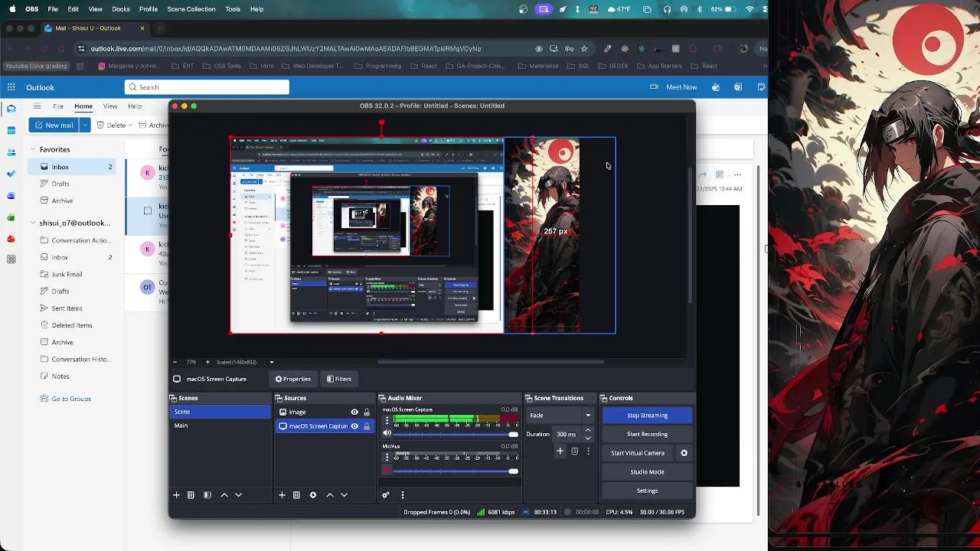Decrease transition duration with down stepper
Viewport: 980px width, 551px height.
(x=588, y=438)
